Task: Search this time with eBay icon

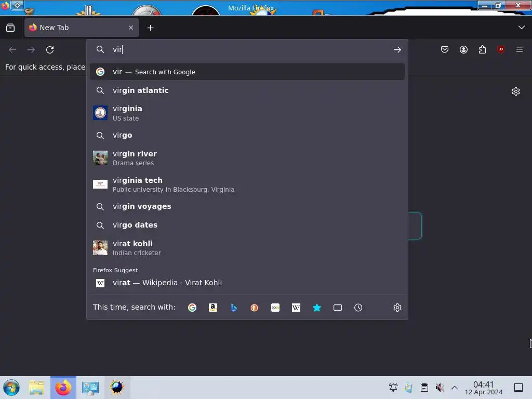Action: (x=275, y=308)
